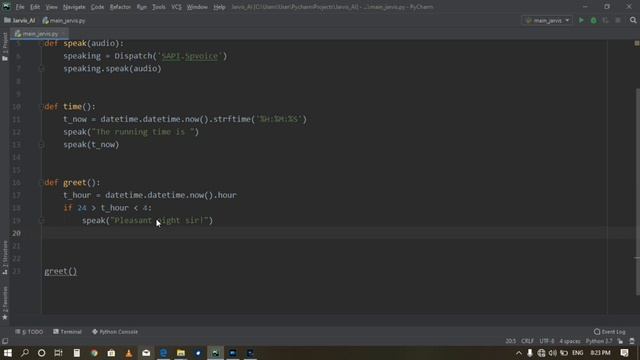The height and width of the screenshot is (360, 640).
Task: Place cursor on empty line 20
Action: (324, 233)
